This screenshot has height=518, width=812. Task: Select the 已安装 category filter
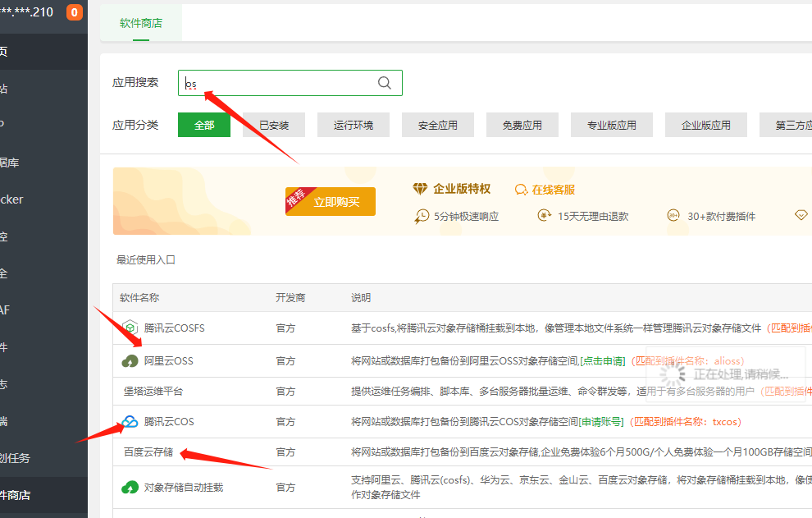274,125
